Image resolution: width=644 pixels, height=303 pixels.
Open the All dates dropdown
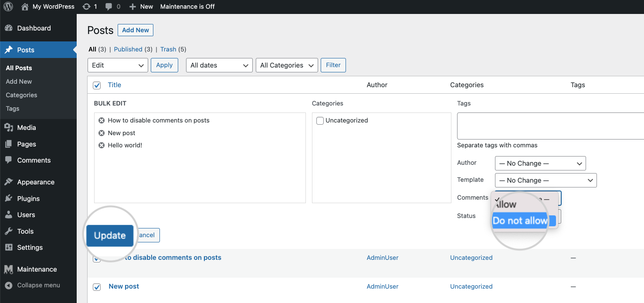pyautogui.click(x=219, y=65)
